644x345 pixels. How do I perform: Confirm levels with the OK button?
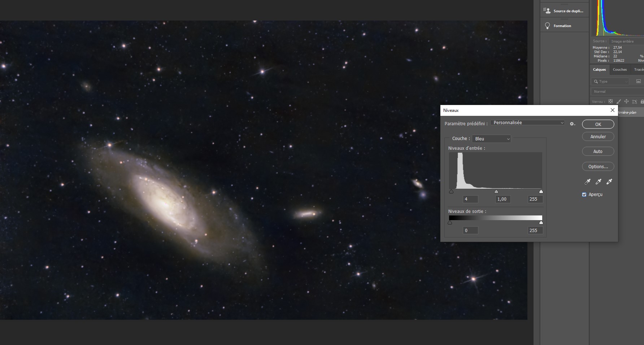pyautogui.click(x=598, y=124)
